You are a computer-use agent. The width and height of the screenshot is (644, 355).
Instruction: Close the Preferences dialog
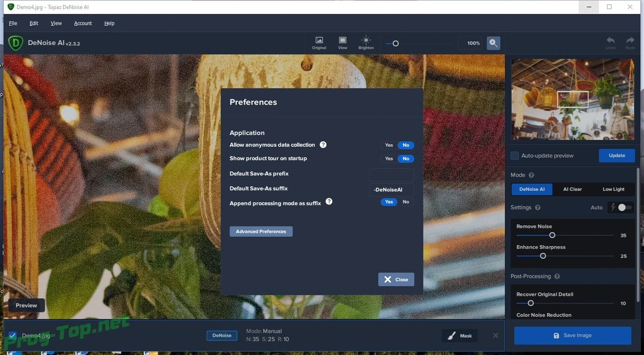tap(396, 279)
